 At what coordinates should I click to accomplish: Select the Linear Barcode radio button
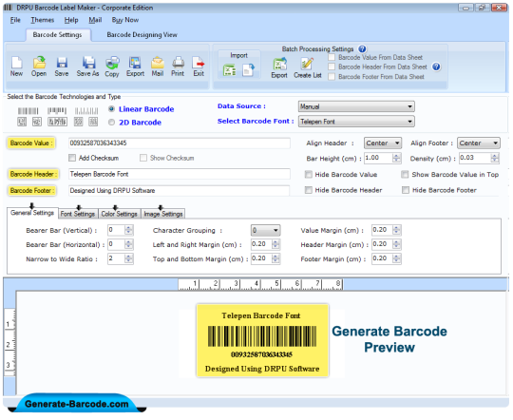click(x=111, y=109)
